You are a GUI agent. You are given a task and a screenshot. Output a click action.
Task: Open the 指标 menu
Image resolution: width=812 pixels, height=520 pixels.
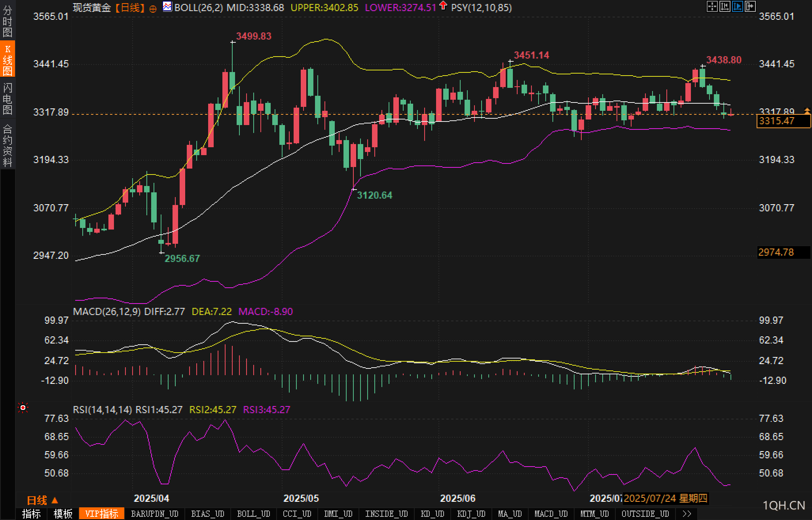(31, 514)
